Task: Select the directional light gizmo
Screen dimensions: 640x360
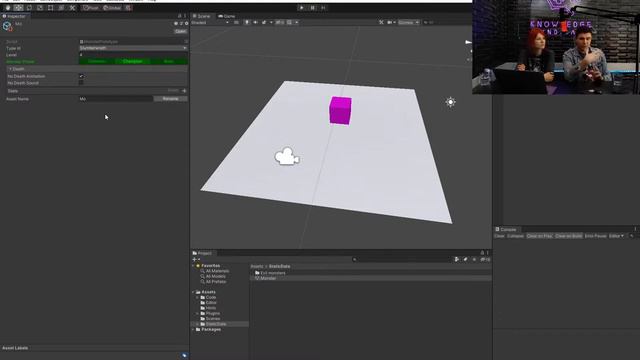Action: click(451, 102)
